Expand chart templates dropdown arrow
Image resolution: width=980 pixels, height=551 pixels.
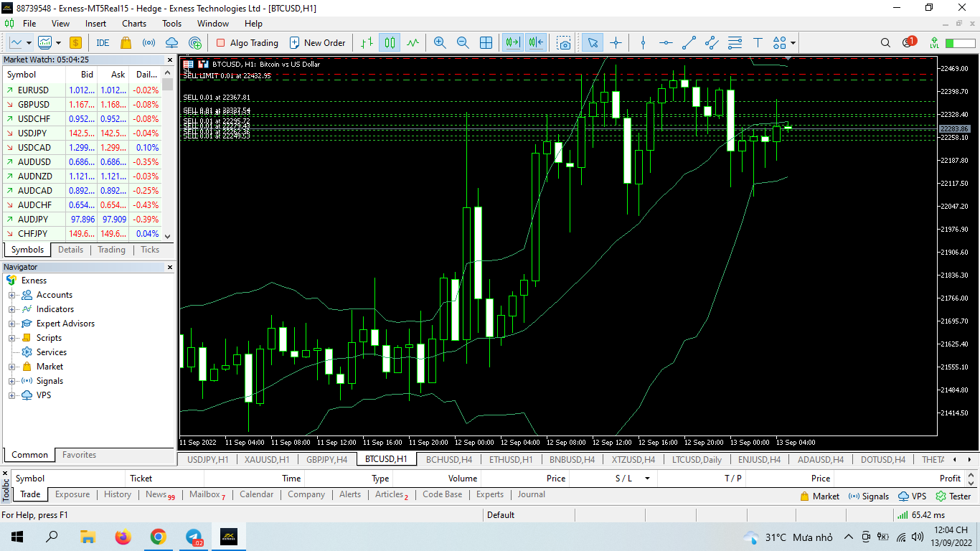point(59,42)
